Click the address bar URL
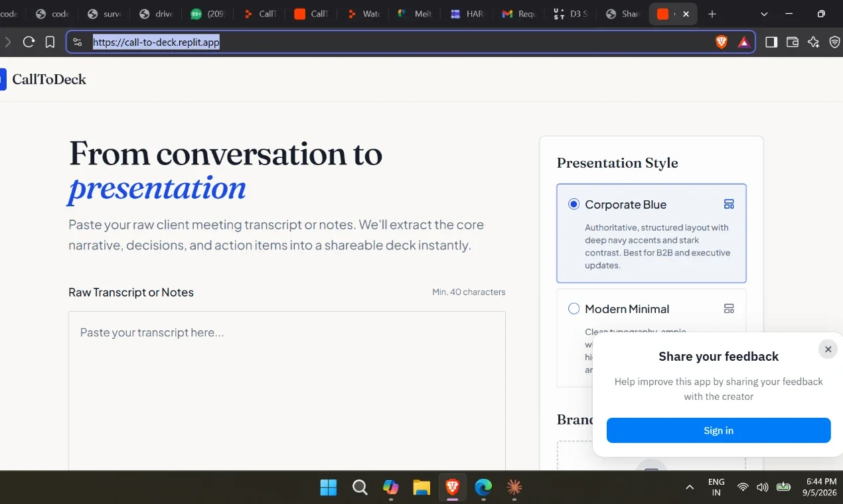Screen dimensions: 843x504 (x=156, y=42)
